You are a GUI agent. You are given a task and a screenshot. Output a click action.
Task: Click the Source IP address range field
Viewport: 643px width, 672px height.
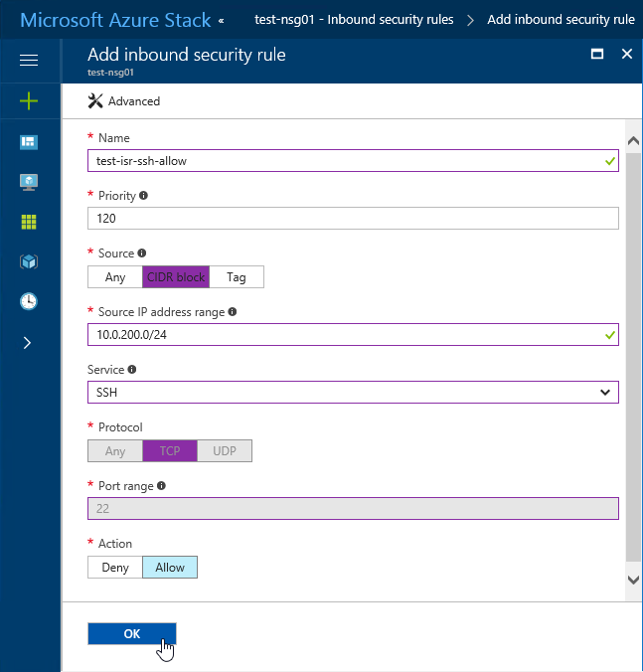coord(353,335)
